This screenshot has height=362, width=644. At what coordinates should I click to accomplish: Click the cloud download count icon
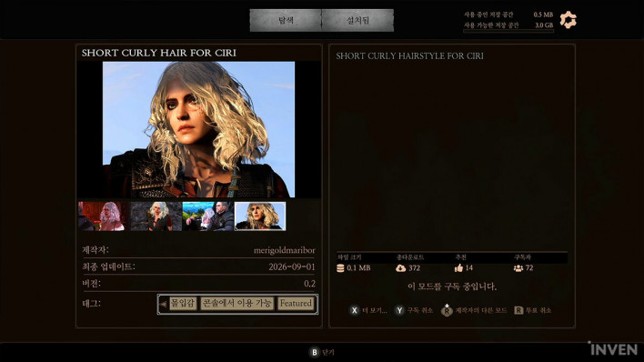[x=400, y=268]
